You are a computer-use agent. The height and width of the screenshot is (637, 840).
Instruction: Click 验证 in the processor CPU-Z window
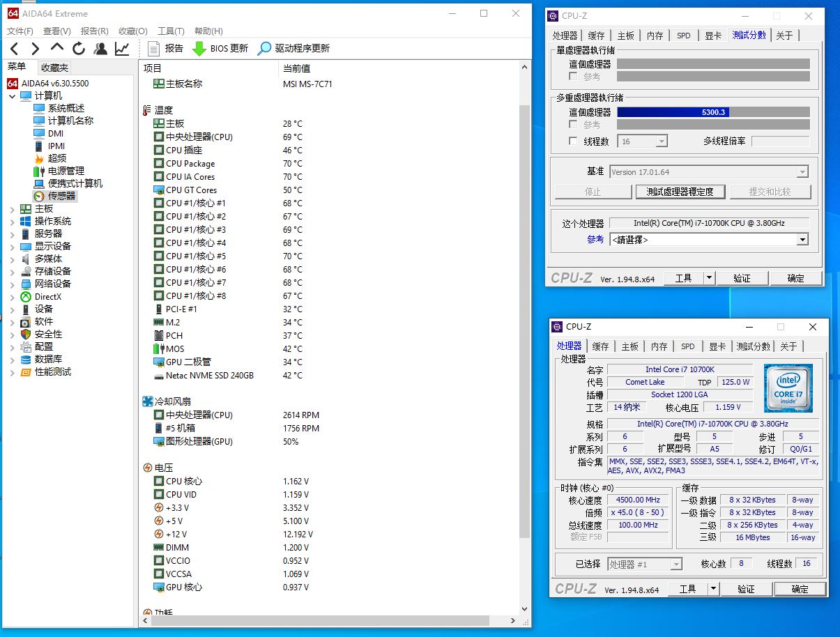(747, 589)
